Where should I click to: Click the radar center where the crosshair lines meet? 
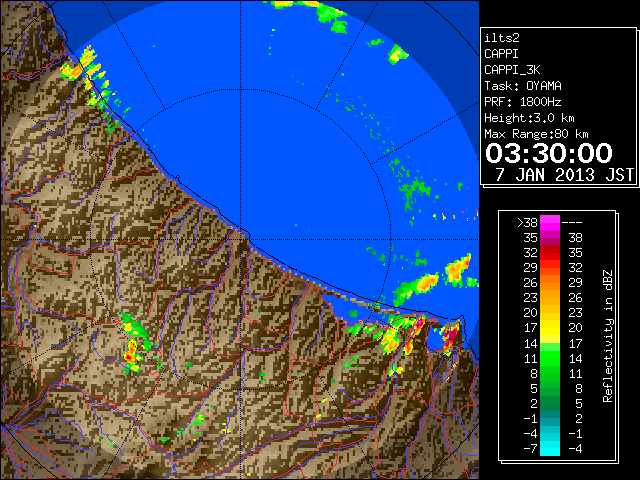click(240, 240)
